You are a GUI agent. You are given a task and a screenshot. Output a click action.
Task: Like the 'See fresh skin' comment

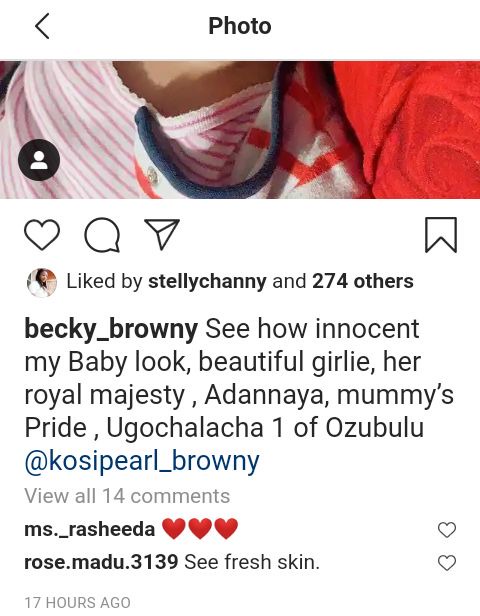pyautogui.click(x=447, y=563)
